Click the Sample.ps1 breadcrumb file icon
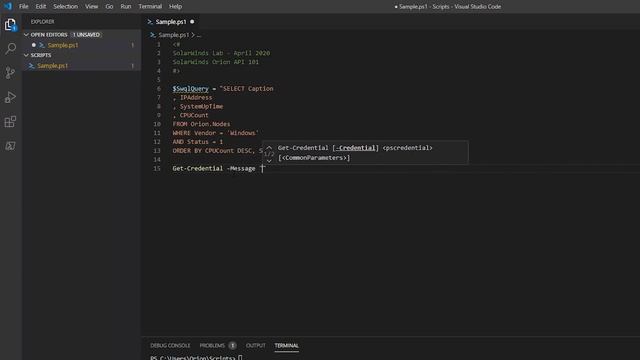Screen dimensions: 640x360 tap(153, 35)
